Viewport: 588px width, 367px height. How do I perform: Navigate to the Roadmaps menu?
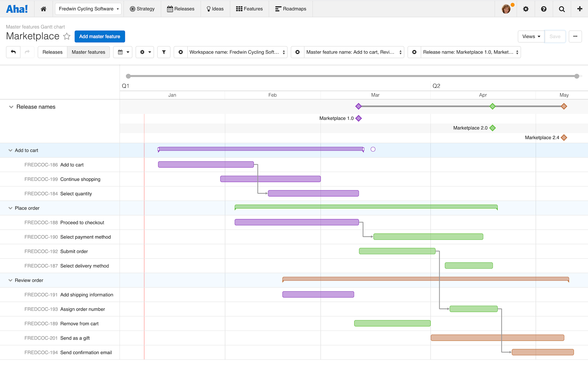click(290, 9)
